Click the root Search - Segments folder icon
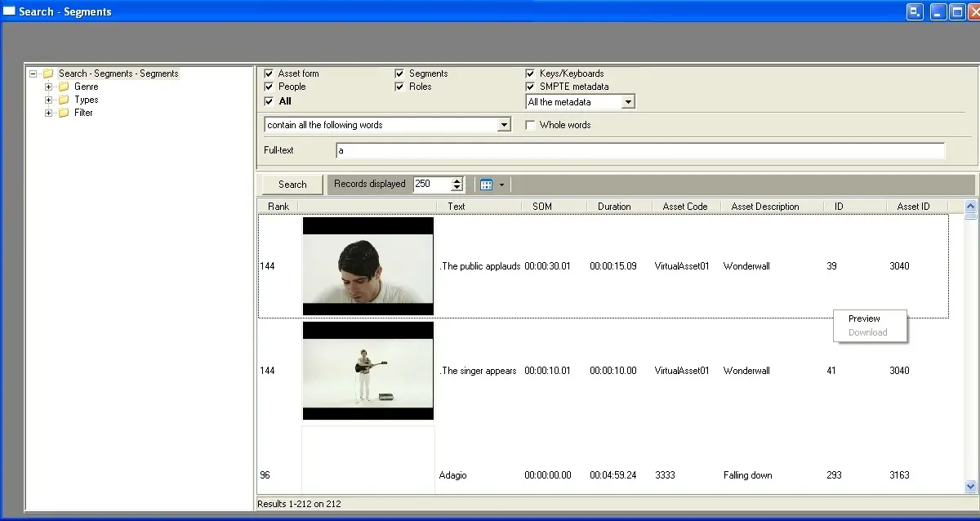Screen dimensions: 980x521 click(48, 73)
